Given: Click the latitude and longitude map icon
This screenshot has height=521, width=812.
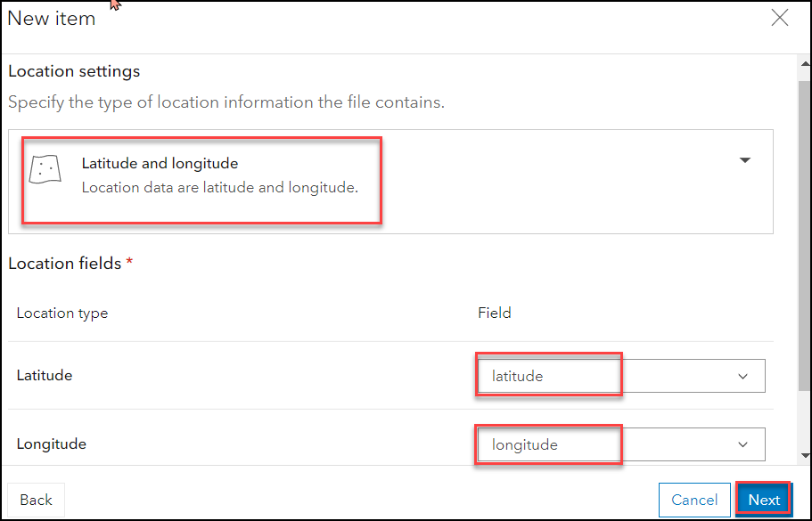Looking at the screenshot, I should (45, 169).
